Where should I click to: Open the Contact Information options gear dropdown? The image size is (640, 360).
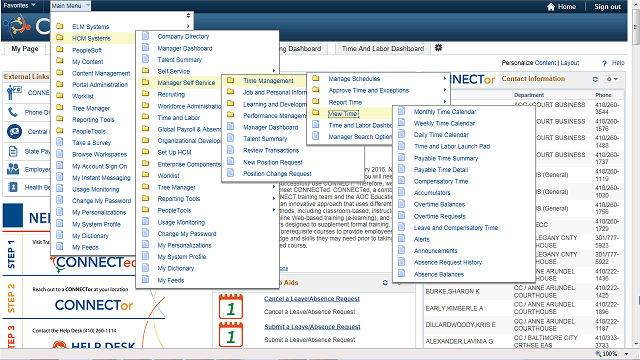(612, 79)
